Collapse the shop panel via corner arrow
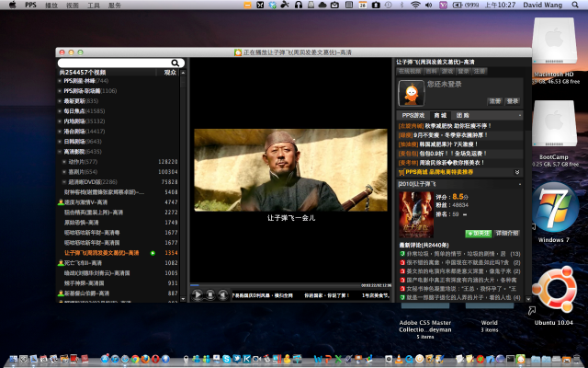The width and height of the screenshot is (588, 368). tap(520, 115)
